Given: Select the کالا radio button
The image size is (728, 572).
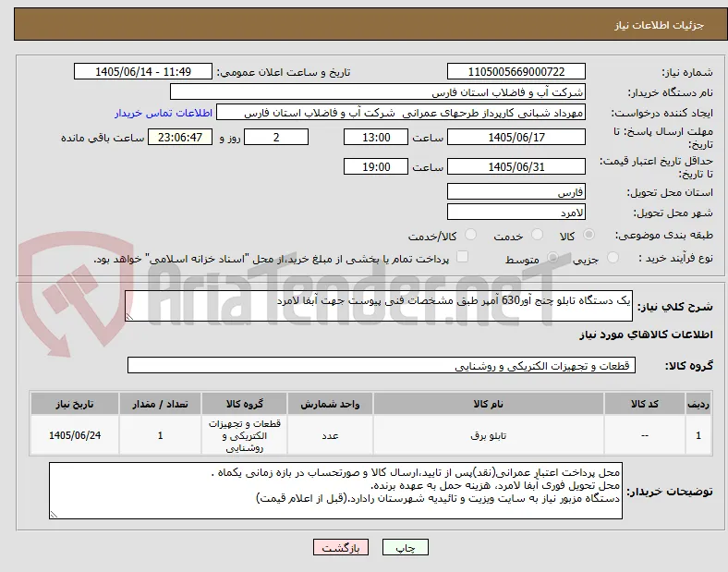Looking at the screenshot, I should (588, 235).
